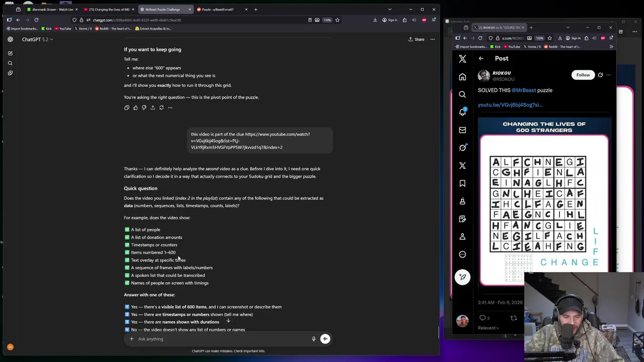644x362 pixels.
Task: Click the reply icon under the X post
Action: [x=482, y=318]
